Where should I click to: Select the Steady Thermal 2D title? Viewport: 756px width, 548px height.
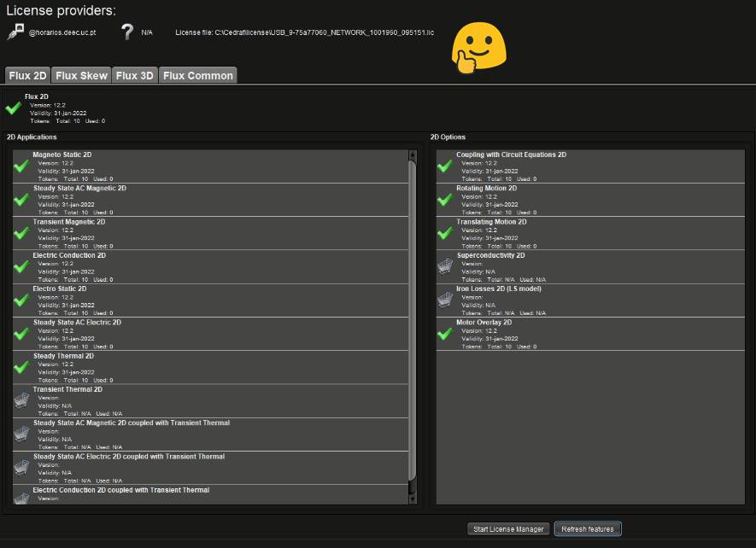click(64, 356)
